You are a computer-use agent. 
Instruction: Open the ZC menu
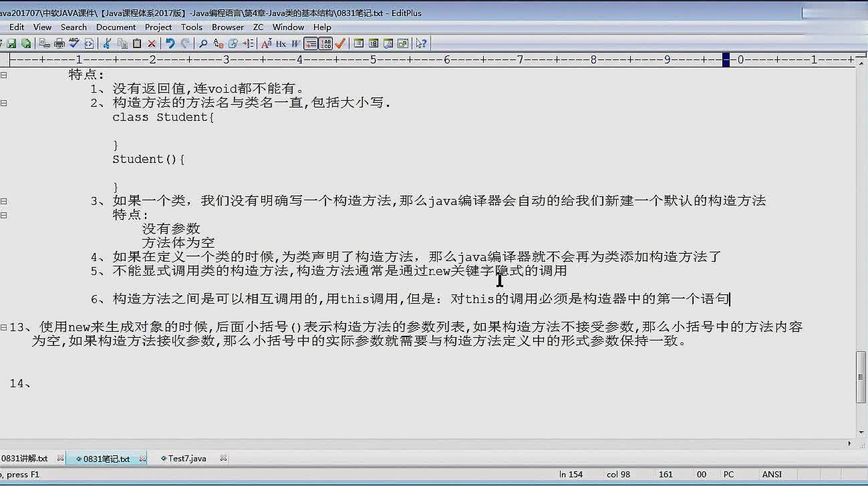pos(258,27)
